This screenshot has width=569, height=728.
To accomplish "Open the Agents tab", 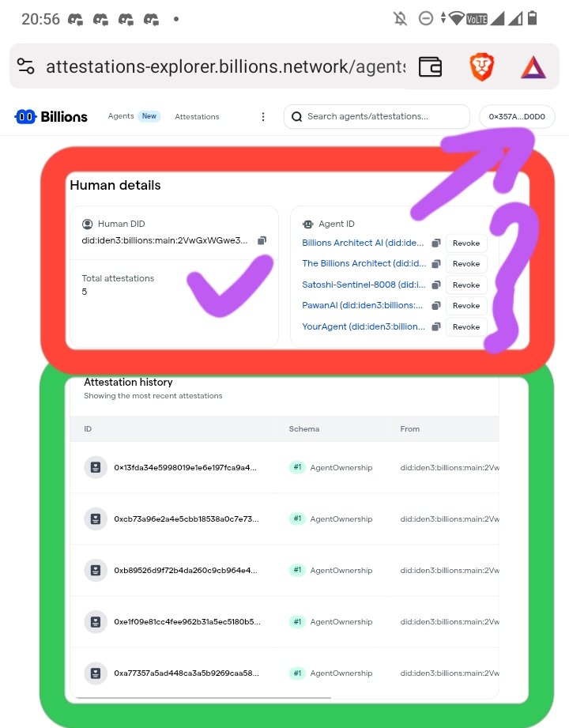I will pyautogui.click(x=121, y=116).
